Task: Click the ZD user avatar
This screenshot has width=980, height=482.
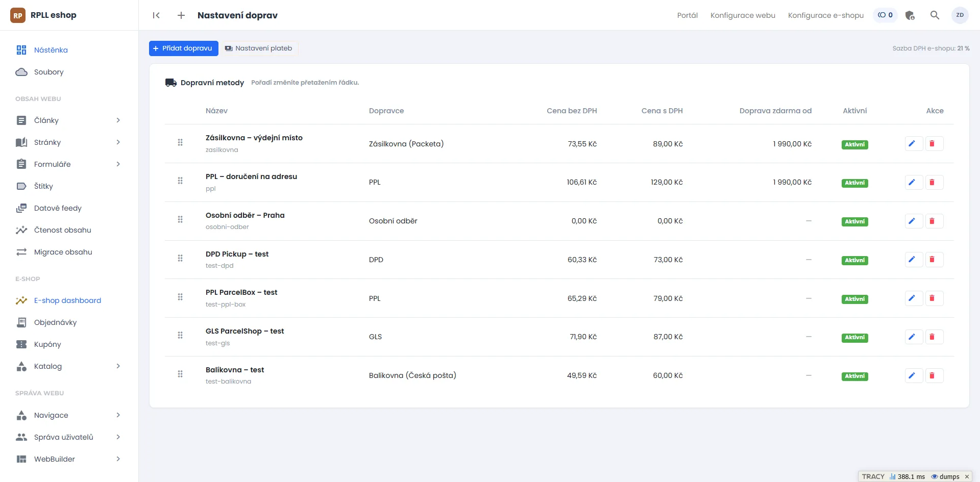Action: (x=960, y=15)
